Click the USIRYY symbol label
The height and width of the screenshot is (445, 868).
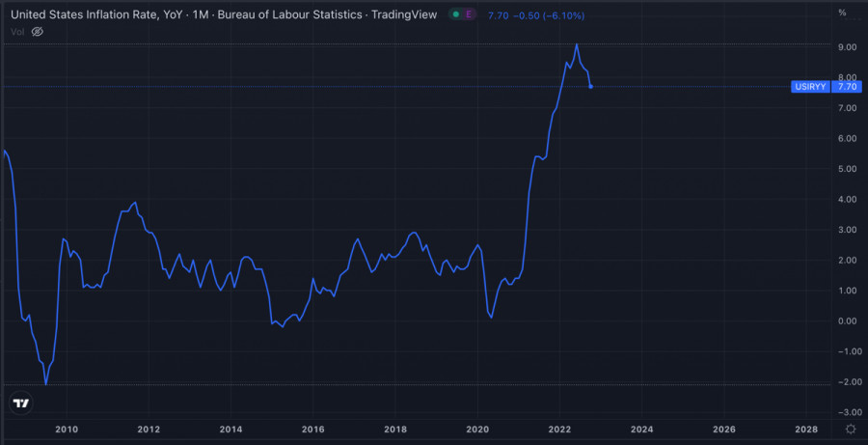[x=810, y=87]
